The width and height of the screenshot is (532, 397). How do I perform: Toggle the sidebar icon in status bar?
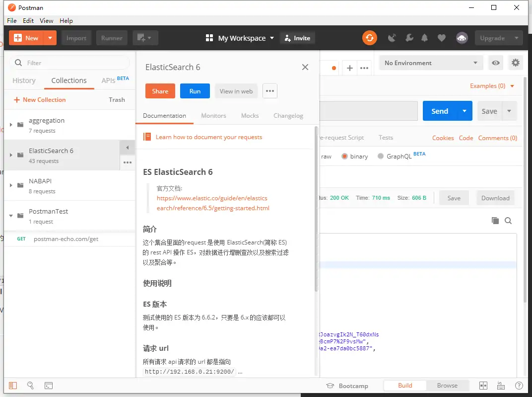[13, 385]
